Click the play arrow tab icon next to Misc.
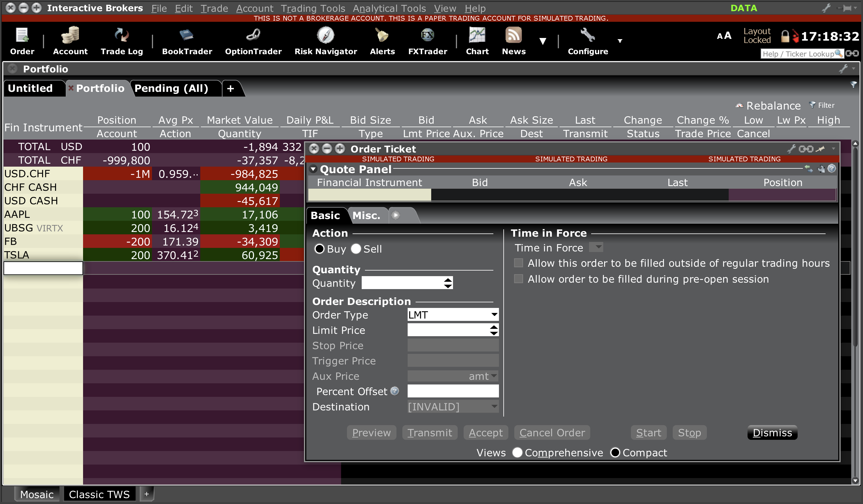The image size is (863, 504). pos(396,215)
